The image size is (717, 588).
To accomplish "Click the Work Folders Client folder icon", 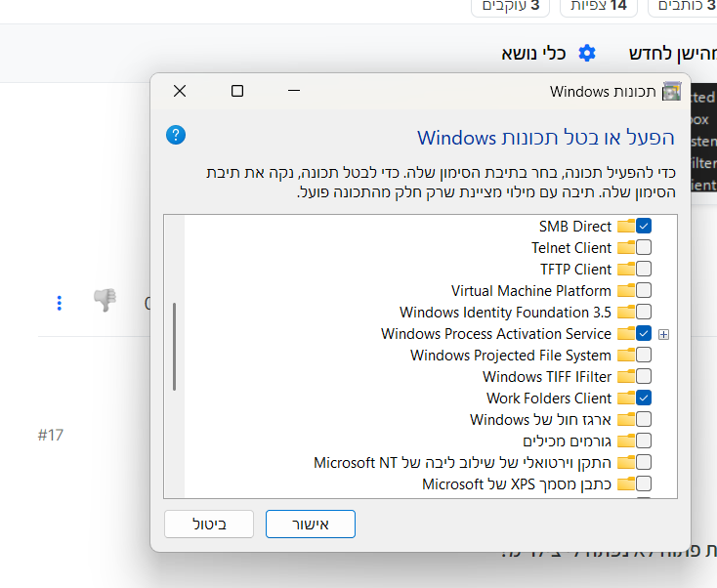I will [626, 398].
